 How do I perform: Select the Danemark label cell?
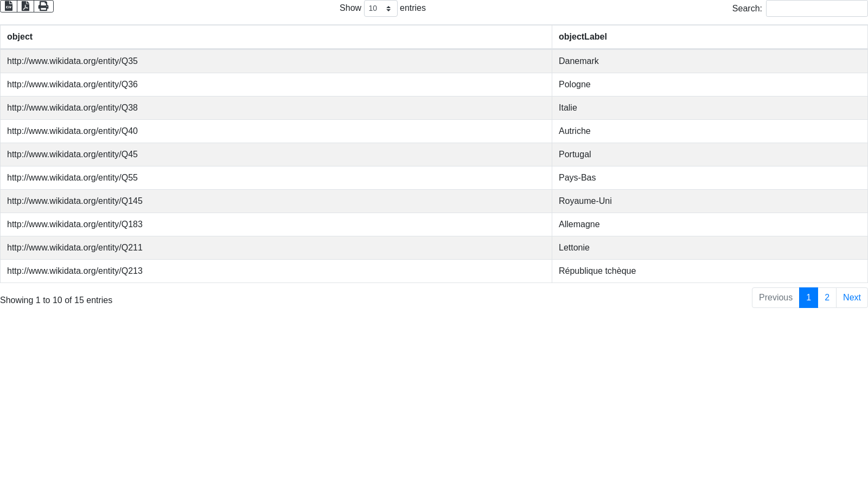(x=578, y=61)
